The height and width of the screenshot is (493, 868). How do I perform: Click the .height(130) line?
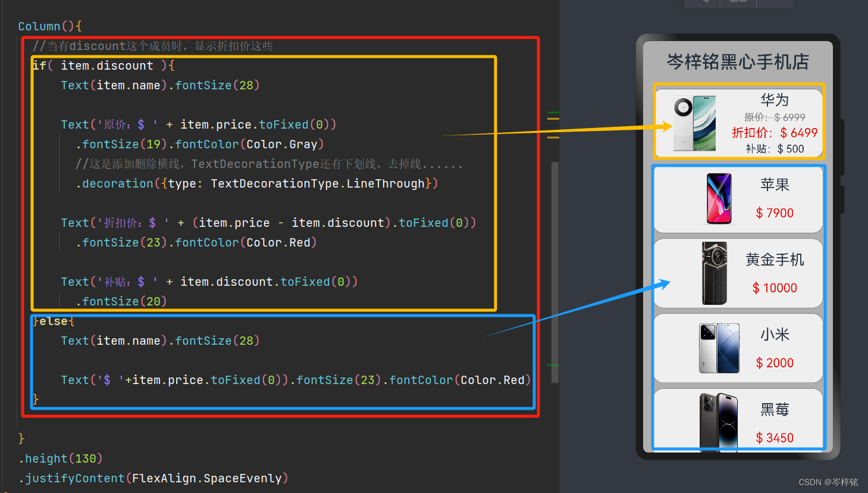point(61,458)
